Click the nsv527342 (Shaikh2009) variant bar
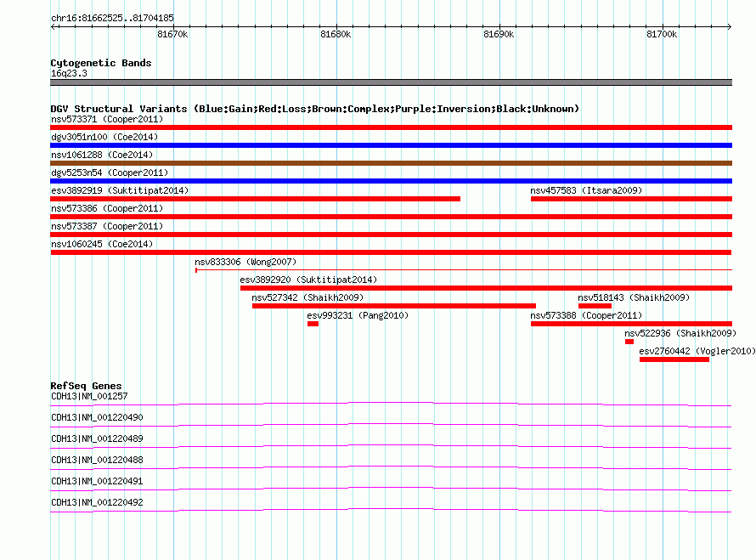This screenshot has width=756, height=560. click(394, 306)
